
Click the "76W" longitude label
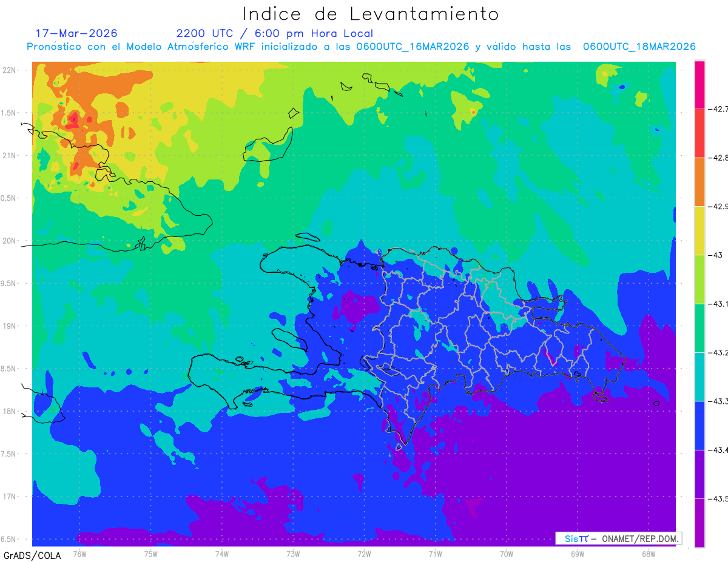pyautogui.click(x=79, y=554)
